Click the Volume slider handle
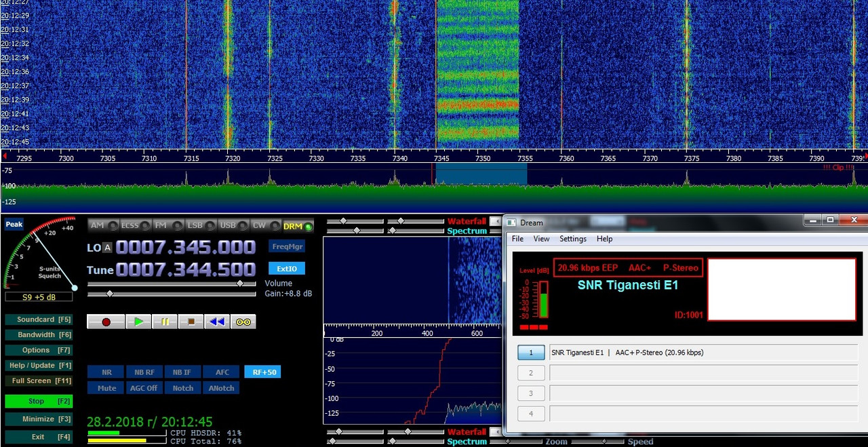 point(239,284)
